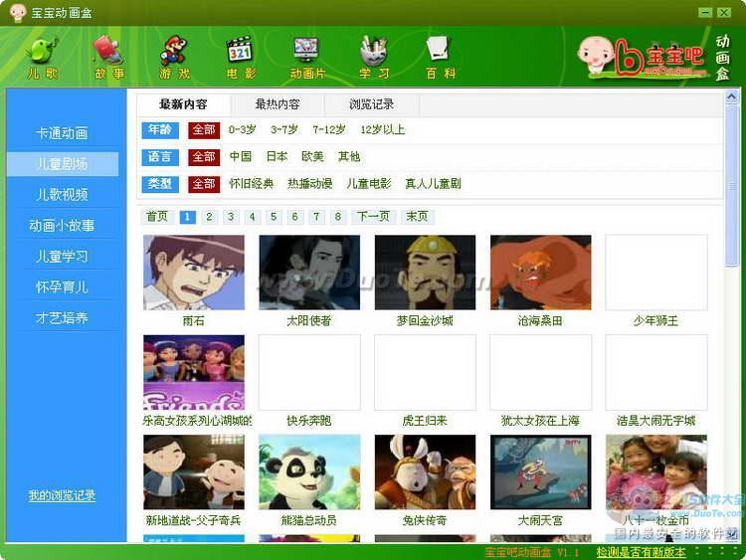Open the 我的浏览记录 link
Screen dimensions: 746x560
[62, 495]
